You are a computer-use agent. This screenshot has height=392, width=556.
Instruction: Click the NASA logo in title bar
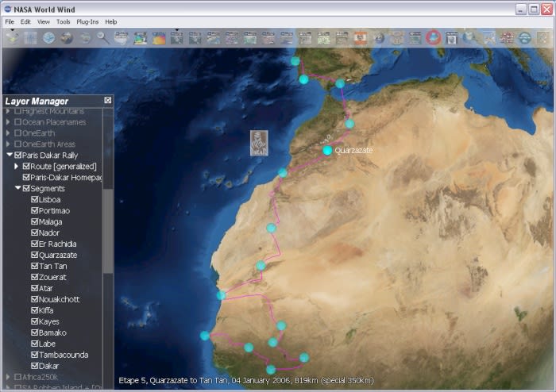pyautogui.click(x=7, y=9)
